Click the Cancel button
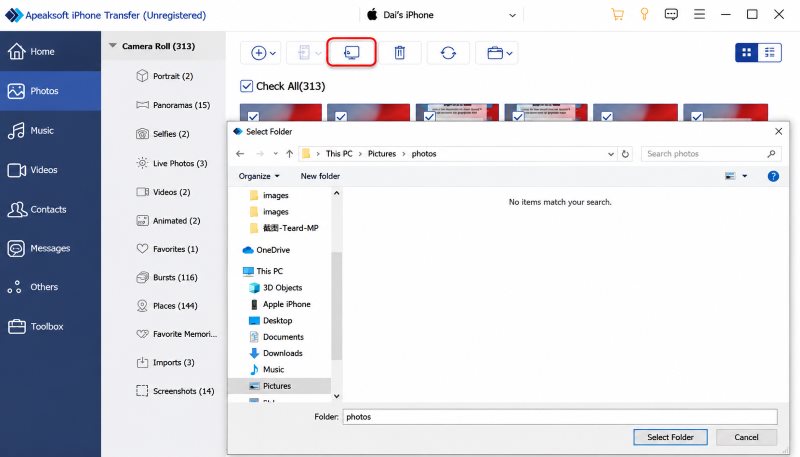800x457 pixels. point(746,437)
